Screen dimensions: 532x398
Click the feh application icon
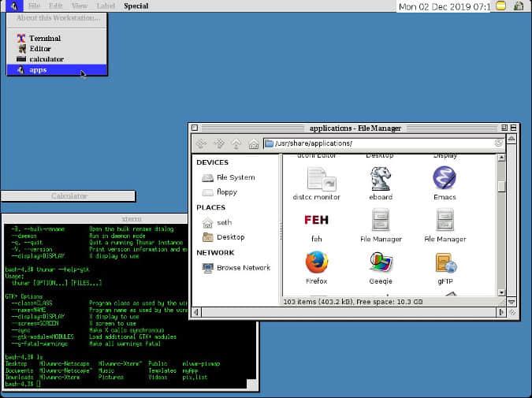[x=316, y=220]
